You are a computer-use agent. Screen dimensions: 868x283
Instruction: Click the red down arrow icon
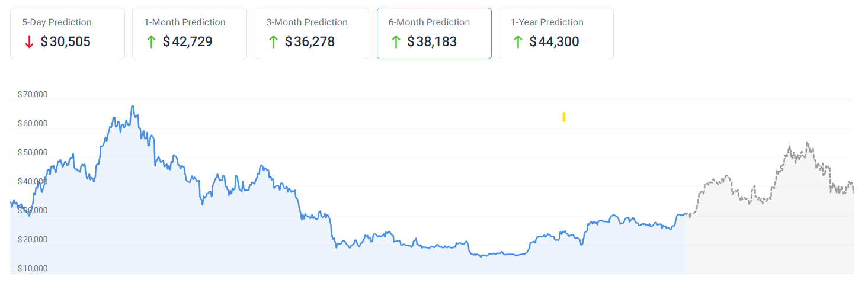[x=29, y=42]
